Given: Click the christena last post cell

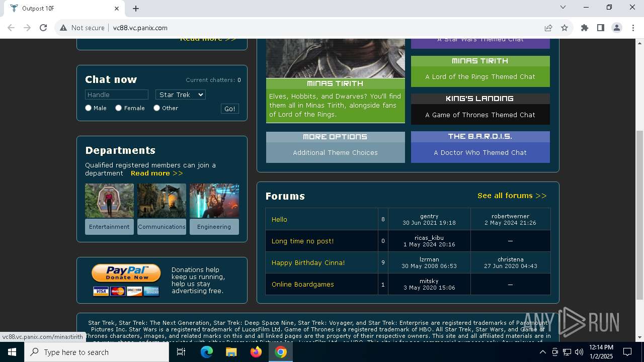Looking at the screenshot, I should point(510,262).
